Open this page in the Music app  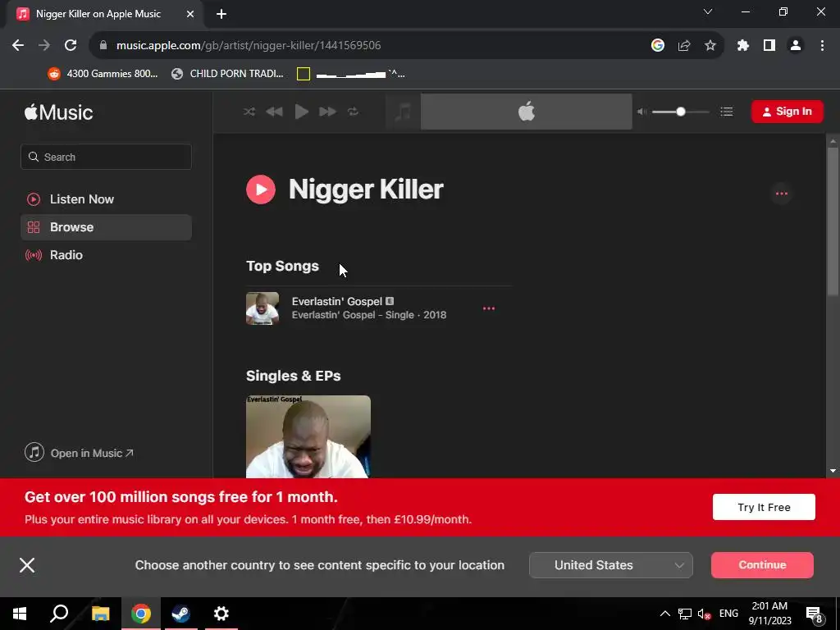coord(80,453)
